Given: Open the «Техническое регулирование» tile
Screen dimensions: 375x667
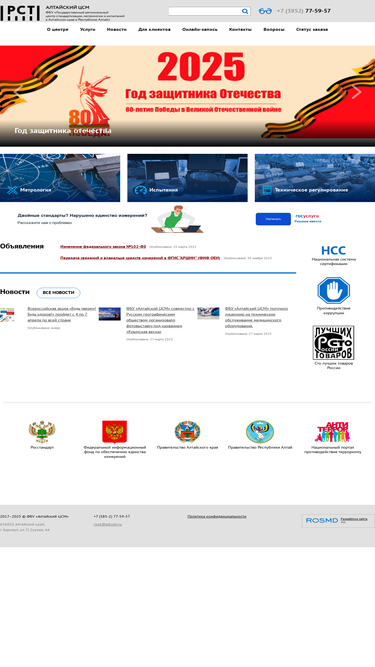Looking at the screenshot, I should click(x=315, y=178).
